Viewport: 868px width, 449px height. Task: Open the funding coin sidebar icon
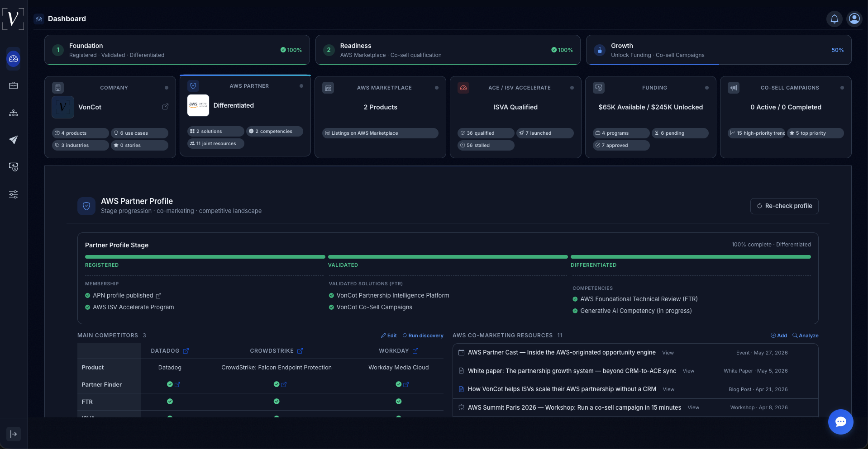pyautogui.click(x=14, y=167)
